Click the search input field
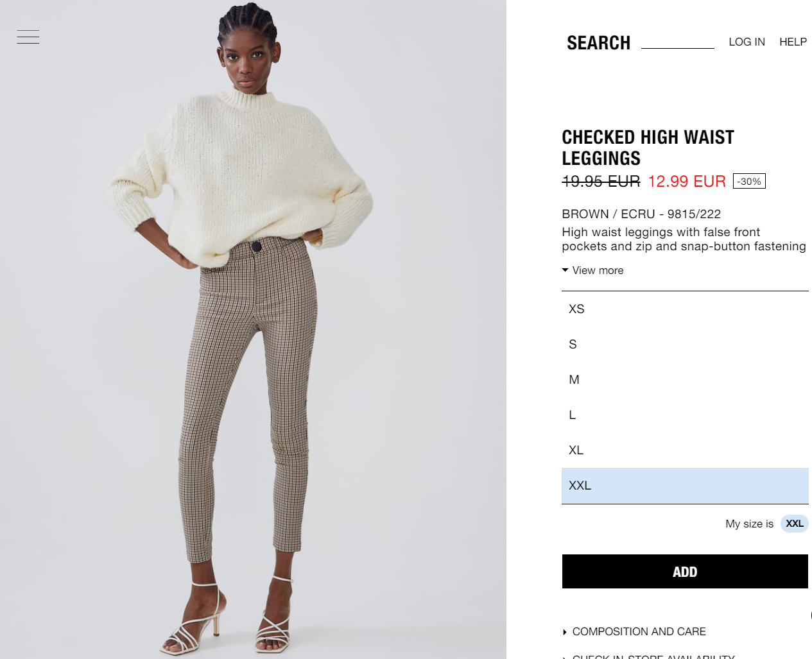This screenshot has height=659, width=812. pos(678,42)
